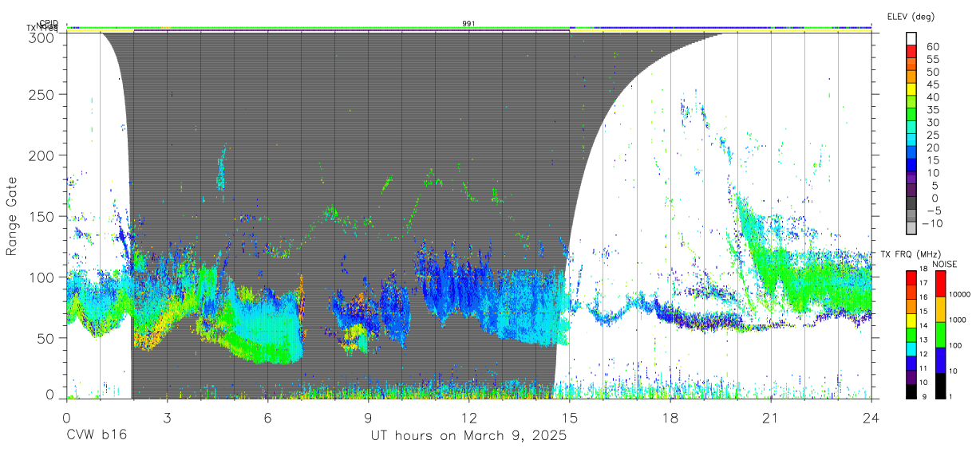The image size is (980, 452).
Task: Click the hour 24 tick on the time axis
Action: click(871, 418)
